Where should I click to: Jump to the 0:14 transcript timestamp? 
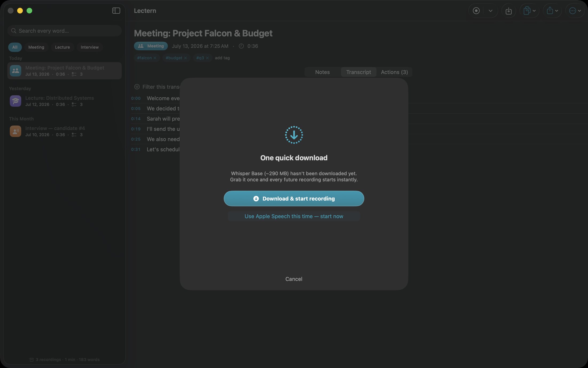coord(136,119)
